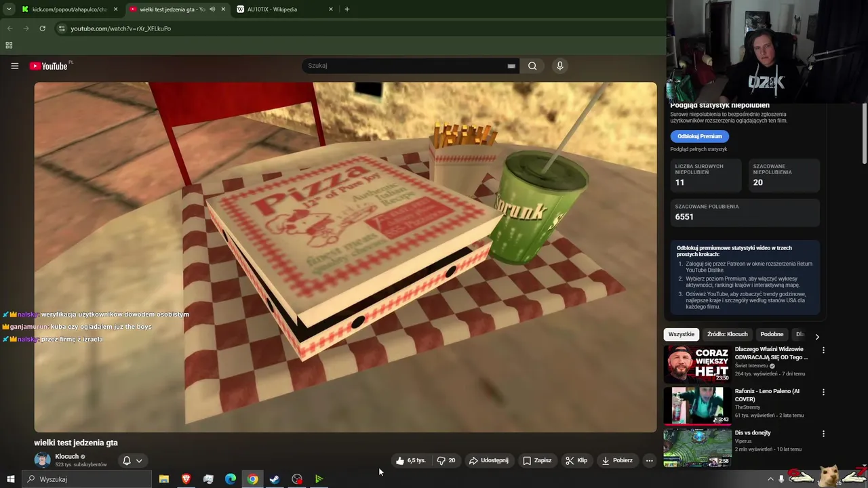Viewport: 868px width, 488px height.
Task: Share the video via Udostępnij
Action: point(488,460)
